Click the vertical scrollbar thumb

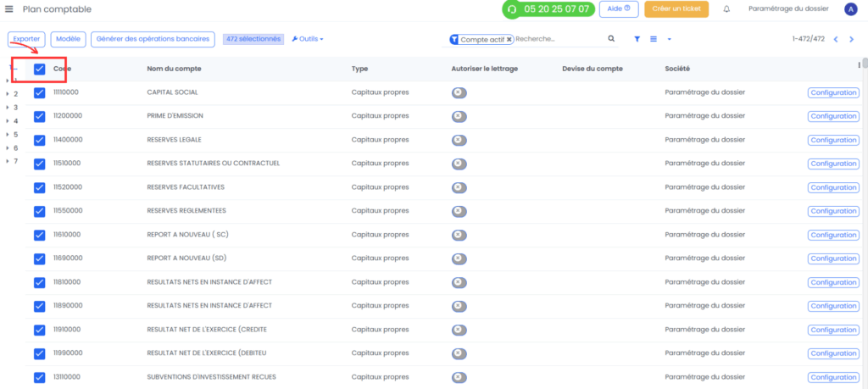click(865, 63)
